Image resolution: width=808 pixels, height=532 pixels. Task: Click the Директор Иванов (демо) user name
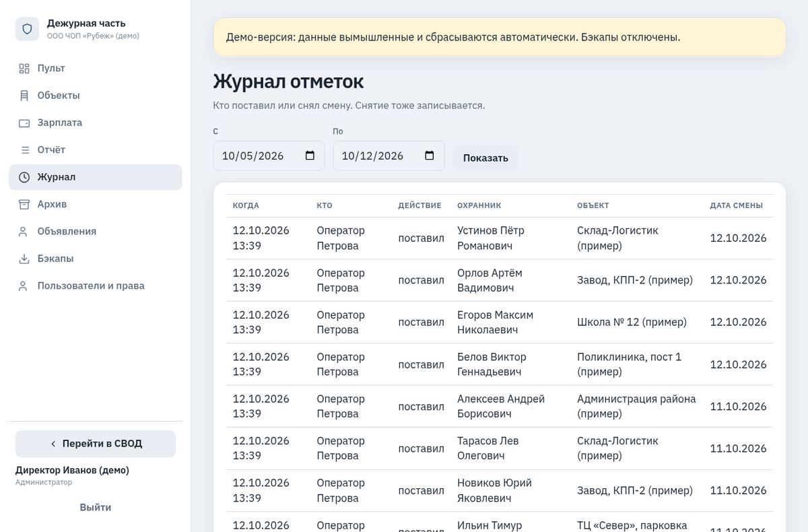(72, 470)
